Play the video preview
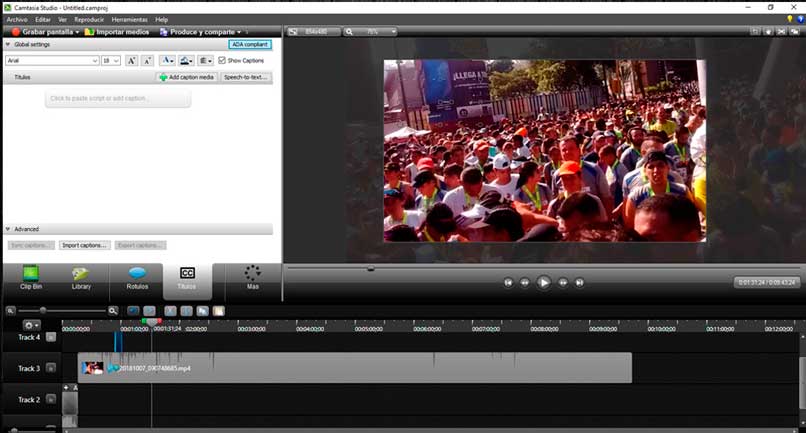 click(543, 282)
